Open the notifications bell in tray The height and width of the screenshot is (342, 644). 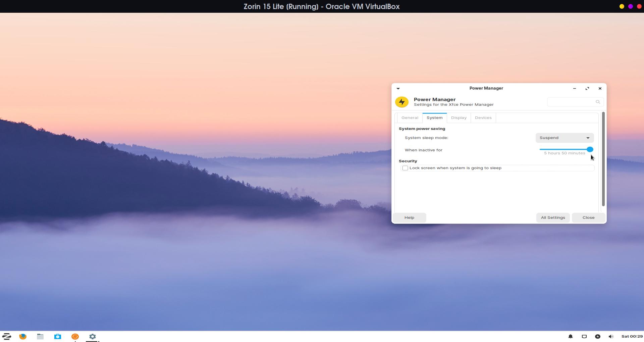(570, 336)
